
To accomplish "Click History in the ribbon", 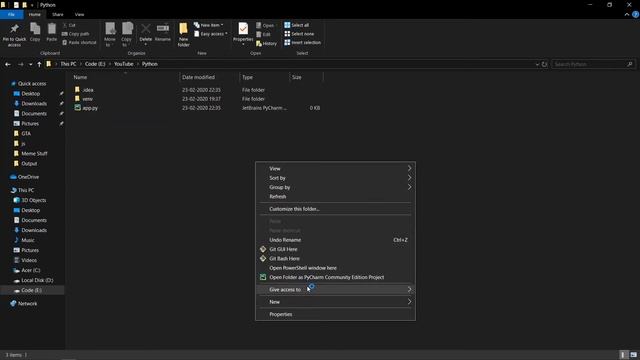I will 266,43.
